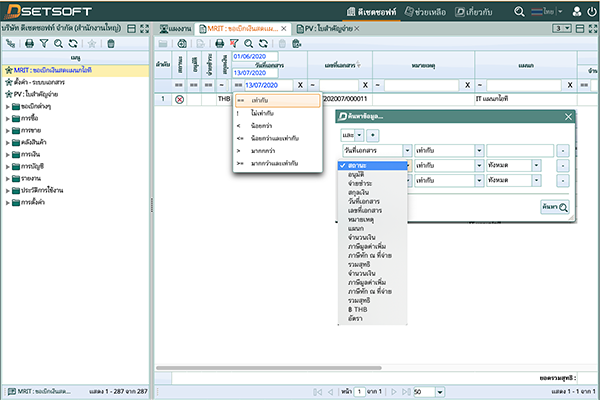Close the ค้นหาข้อมูล search dialog
Viewport: 600px width, 400px height.
point(570,118)
